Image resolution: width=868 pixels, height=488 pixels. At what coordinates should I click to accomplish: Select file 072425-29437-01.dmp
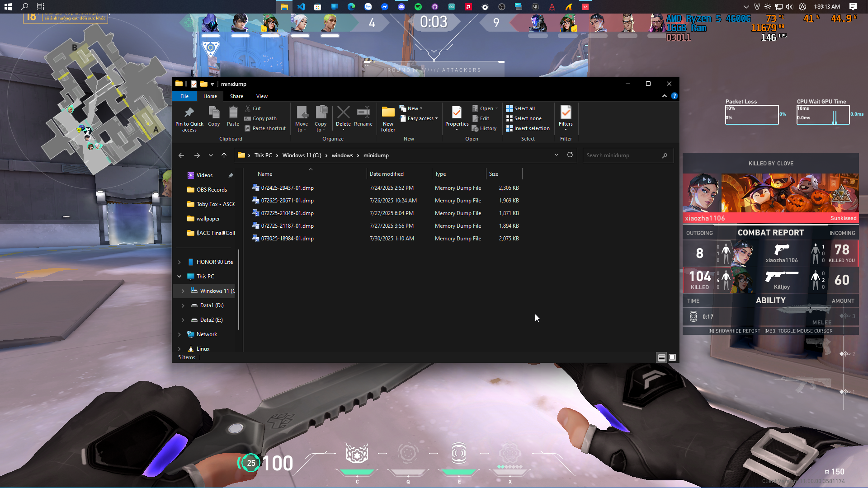[287, 188]
